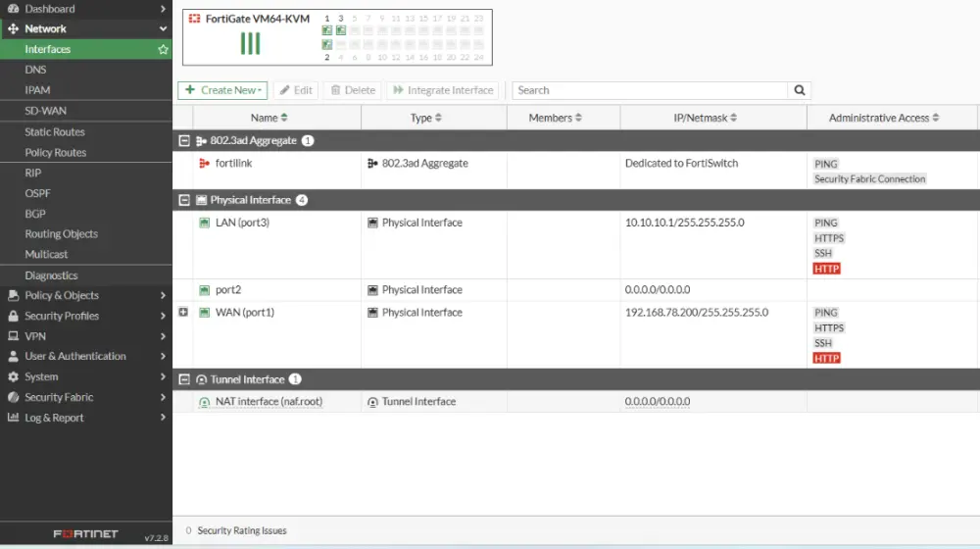Viewport: 980px width, 549px height.
Task: Click the Log & Report chart icon
Action: click(x=13, y=418)
